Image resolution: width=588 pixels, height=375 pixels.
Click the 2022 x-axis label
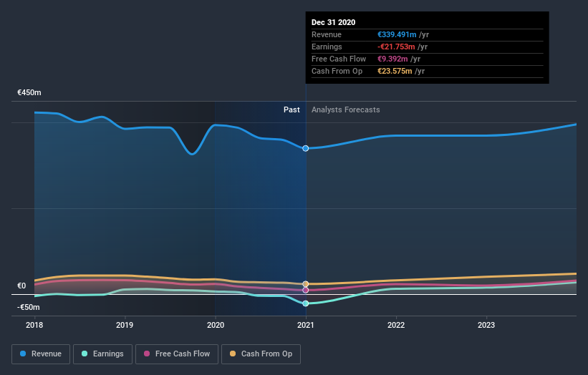pos(396,325)
